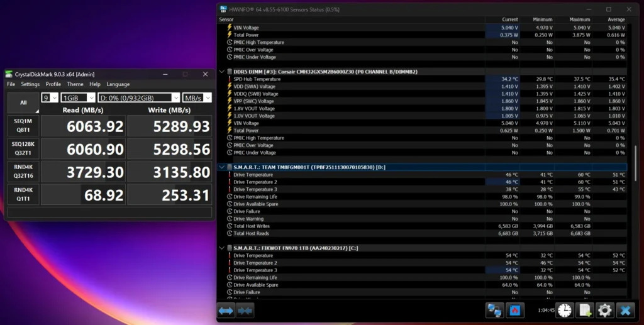Select the 1.8V VOUT Voltage row
The height and width of the screenshot is (325, 644).
[422, 109]
